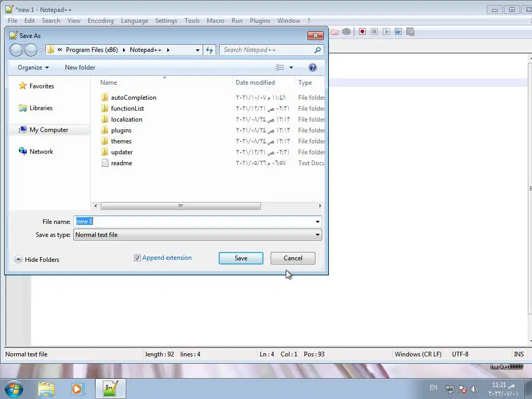Click the file list right scroll arrow
Viewport: 532px width, 399px height.
click(x=320, y=206)
